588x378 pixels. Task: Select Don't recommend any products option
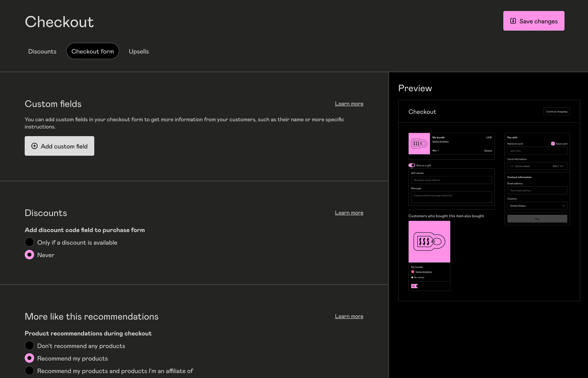pos(29,346)
